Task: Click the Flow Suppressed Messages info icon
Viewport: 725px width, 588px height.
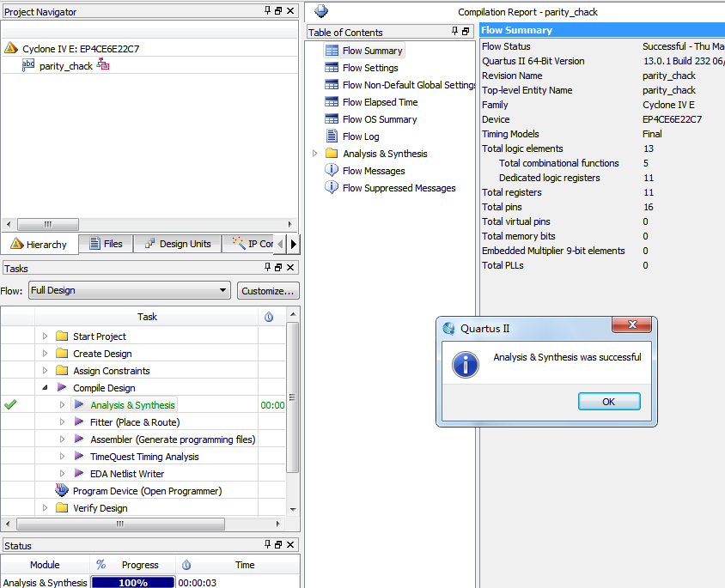Action: tap(331, 187)
